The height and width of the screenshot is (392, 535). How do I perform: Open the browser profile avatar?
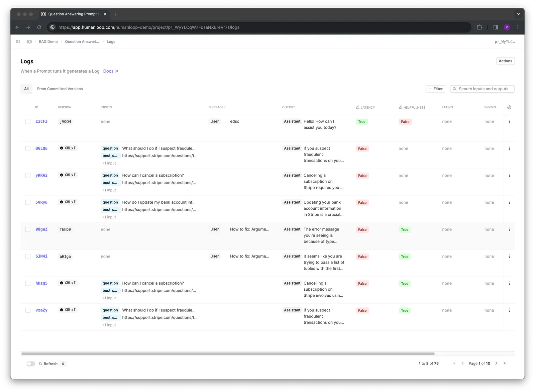[507, 27]
